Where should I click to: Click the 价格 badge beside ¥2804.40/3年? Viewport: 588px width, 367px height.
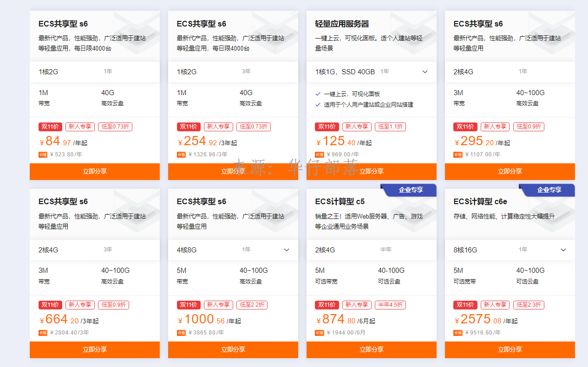tap(43, 333)
